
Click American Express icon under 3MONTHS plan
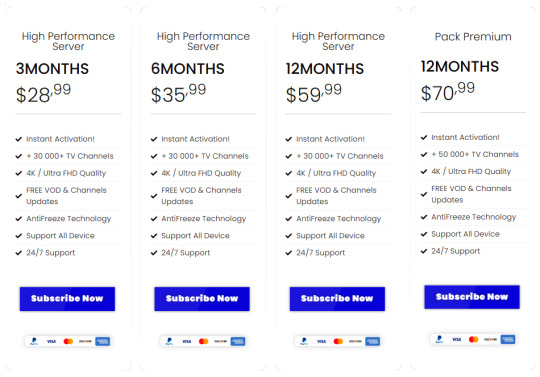(102, 341)
